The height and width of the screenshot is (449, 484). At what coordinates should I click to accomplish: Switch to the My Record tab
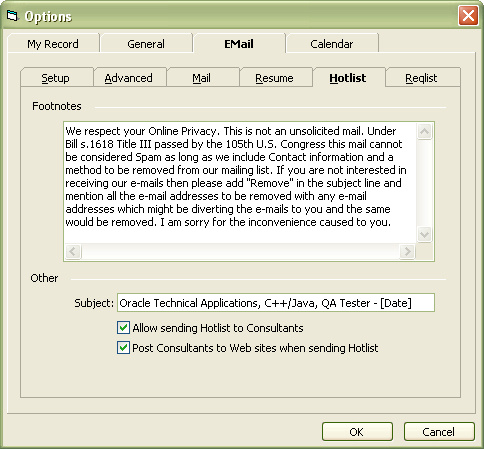pyautogui.click(x=53, y=44)
